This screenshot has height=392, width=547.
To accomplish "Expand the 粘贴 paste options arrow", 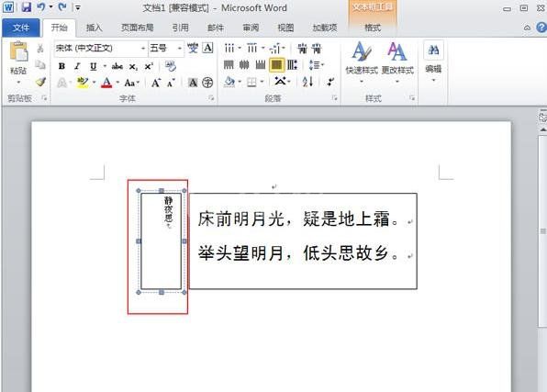I will point(18,83).
